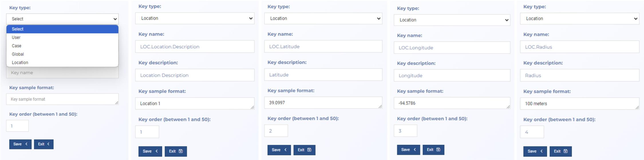The image size is (644, 160).
Task: Choose Case option in open dropdown
Action: 17,46
